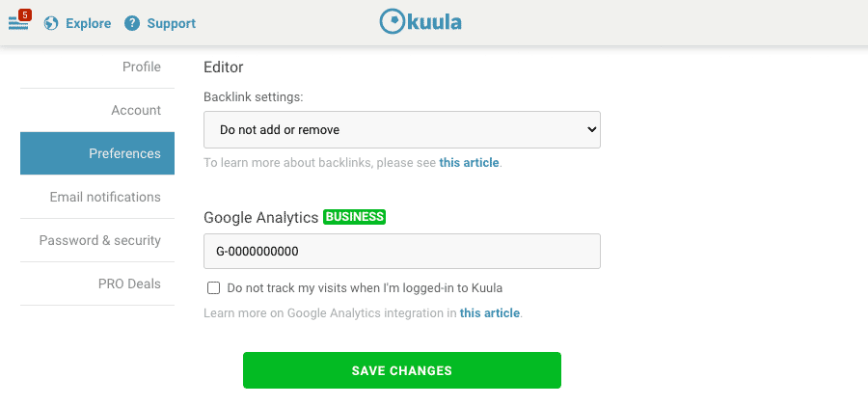Click the red notification badge showing 5
This screenshot has width=868, height=405.
24,14
